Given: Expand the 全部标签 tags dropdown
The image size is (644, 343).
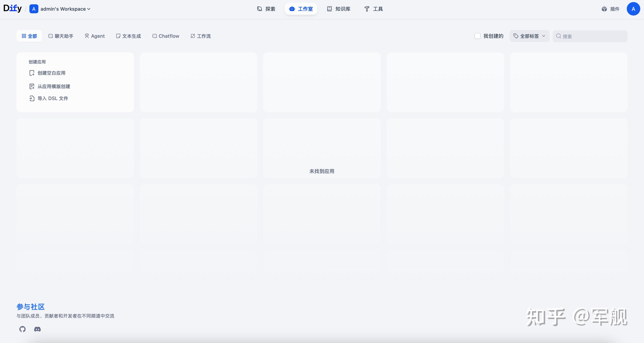Looking at the screenshot, I should tap(529, 36).
